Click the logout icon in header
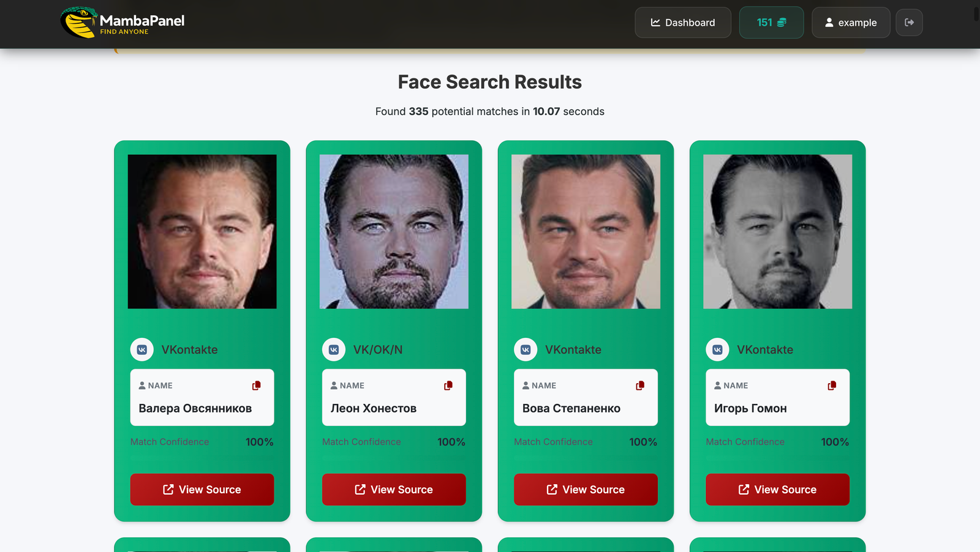The image size is (980, 552). 909,23
